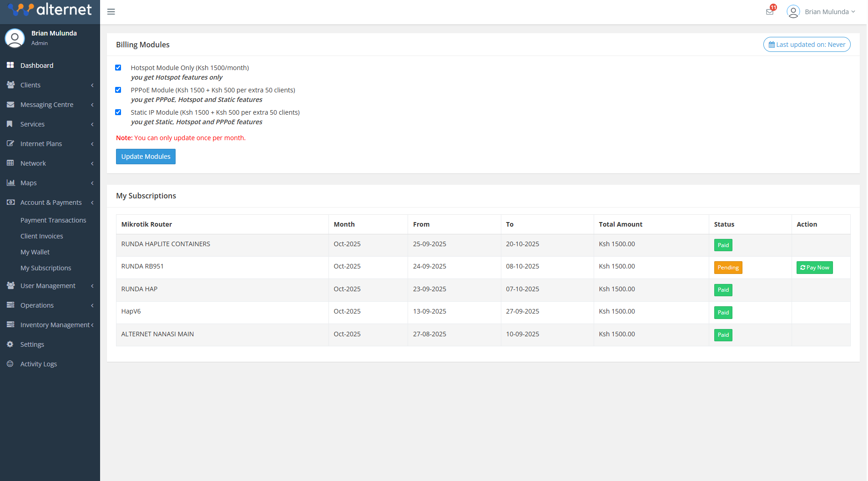The image size is (868, 481).
Task: Open the user avatar icon in sidebar profile
Action: pyautogui.click(x=15, y=38)
